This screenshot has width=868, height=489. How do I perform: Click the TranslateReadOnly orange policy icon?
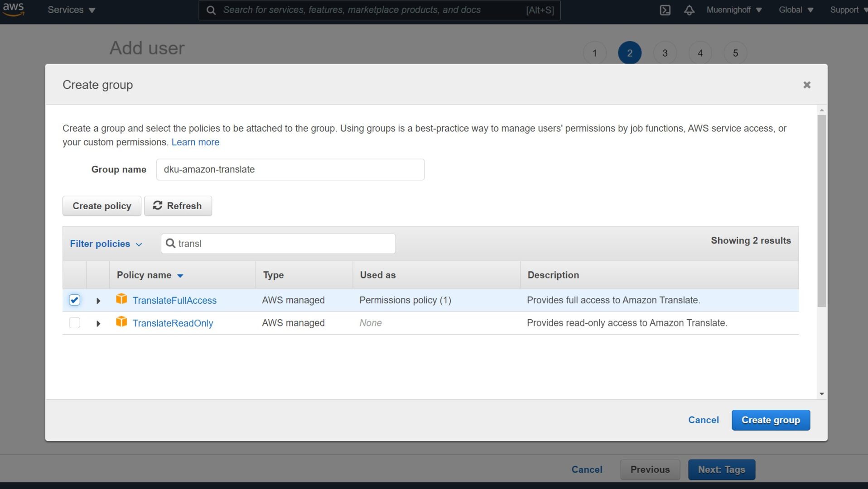coord(121,322)
